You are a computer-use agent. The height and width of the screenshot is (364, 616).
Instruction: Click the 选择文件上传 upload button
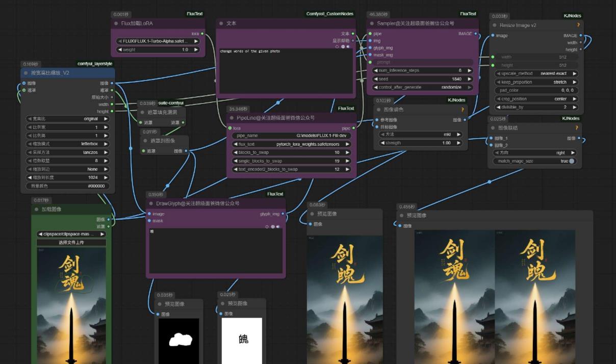point(71,242)
